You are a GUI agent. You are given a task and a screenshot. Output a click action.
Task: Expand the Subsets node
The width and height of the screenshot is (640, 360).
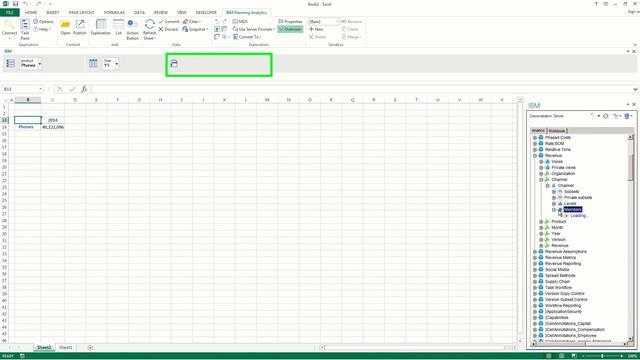554,191
